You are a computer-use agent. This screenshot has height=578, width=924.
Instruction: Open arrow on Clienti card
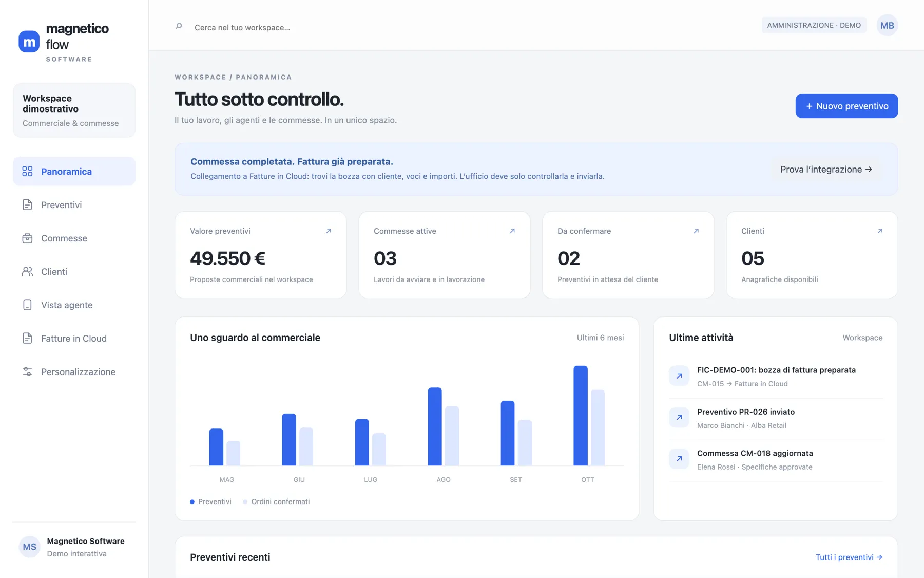coord(880,231)
